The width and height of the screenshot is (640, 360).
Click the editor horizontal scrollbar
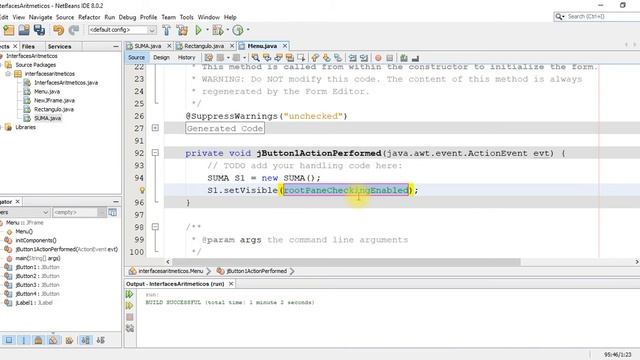pos(346,262)
